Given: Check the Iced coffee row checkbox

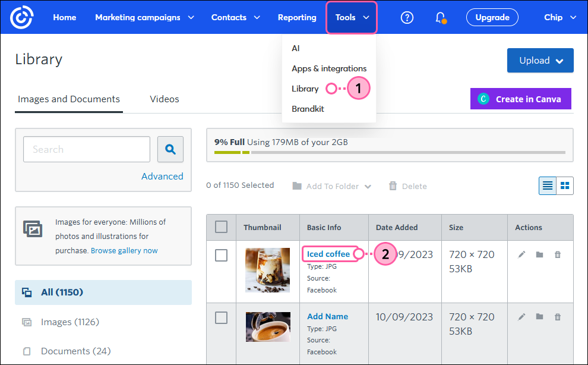Looking at the screenshot, I should tap(221, 255).
